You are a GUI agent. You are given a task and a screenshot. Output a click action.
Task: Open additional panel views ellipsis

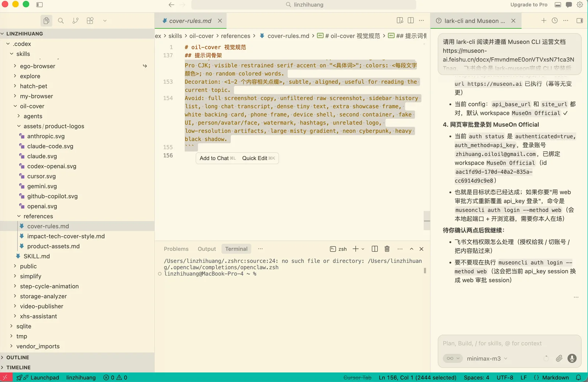click(260, 249)
